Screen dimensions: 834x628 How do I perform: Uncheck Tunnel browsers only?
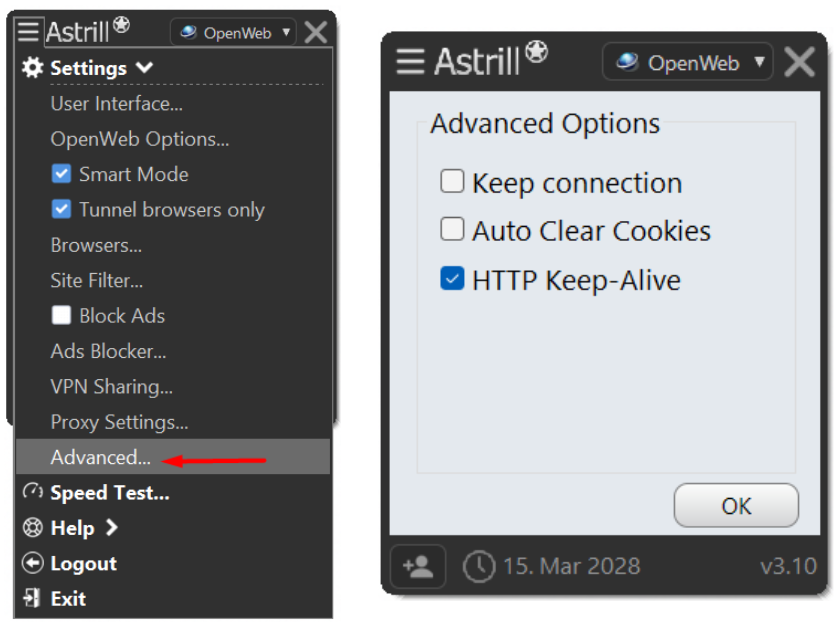coord(61,209)
